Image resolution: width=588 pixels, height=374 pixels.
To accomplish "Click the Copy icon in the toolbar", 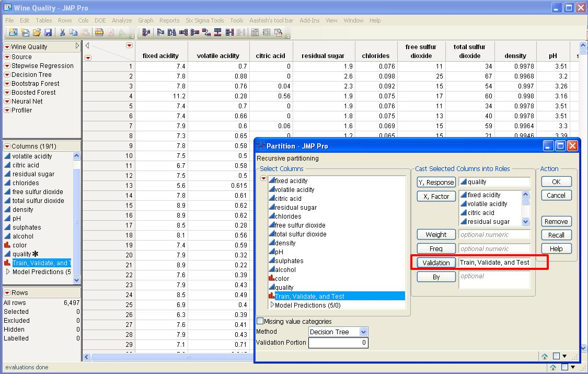I will tap(74, 32).
